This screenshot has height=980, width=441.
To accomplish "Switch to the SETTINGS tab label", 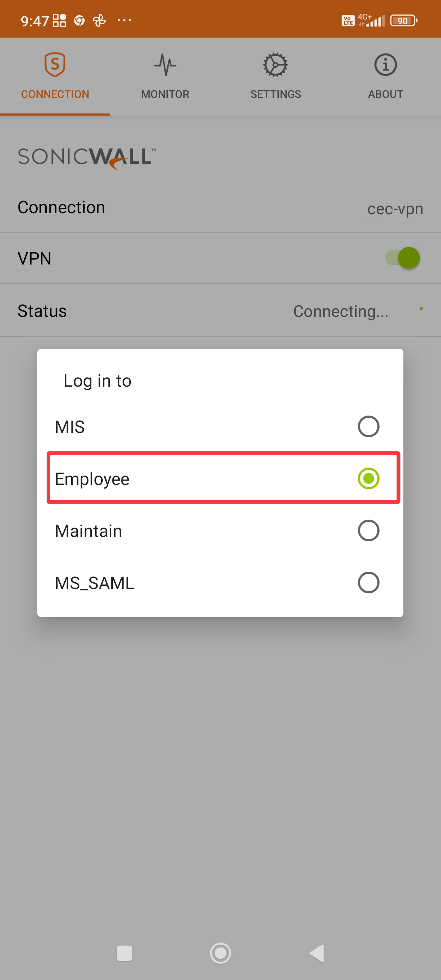I will pos(275,94).
